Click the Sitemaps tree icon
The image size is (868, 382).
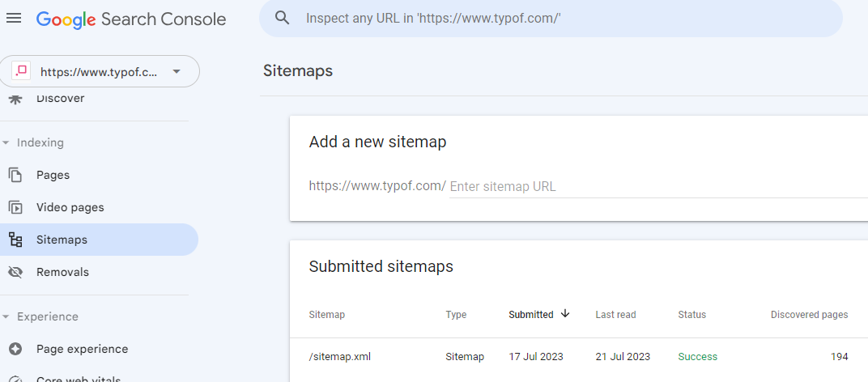point(15,240)
